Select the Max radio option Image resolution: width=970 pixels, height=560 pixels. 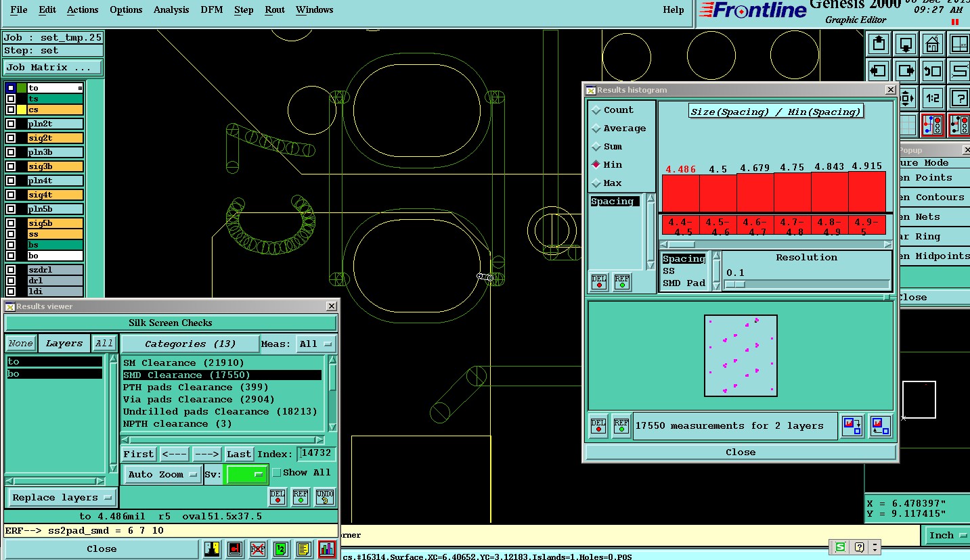(596, 183)
